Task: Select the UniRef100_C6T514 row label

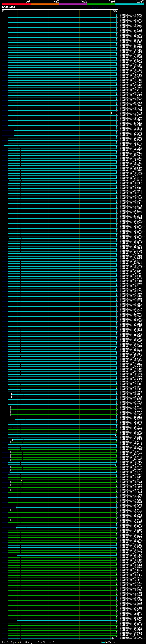Action: (x=131, y=72)
